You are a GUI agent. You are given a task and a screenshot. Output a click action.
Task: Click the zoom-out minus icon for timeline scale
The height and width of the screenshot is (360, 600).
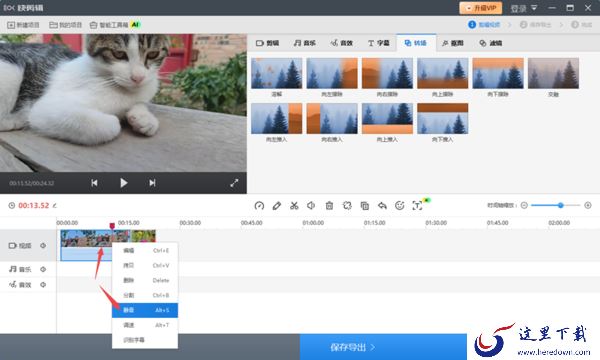[x=524, y=205]
